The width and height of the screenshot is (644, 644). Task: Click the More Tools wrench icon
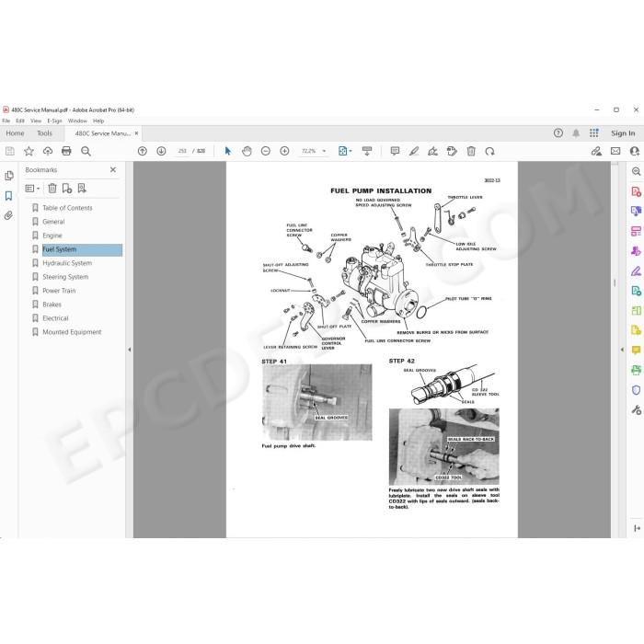636,409
